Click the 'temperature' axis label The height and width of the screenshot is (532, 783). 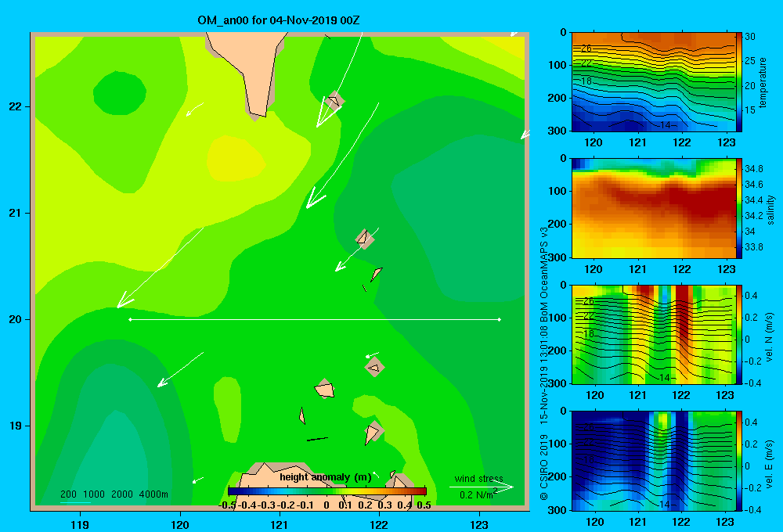763,82
